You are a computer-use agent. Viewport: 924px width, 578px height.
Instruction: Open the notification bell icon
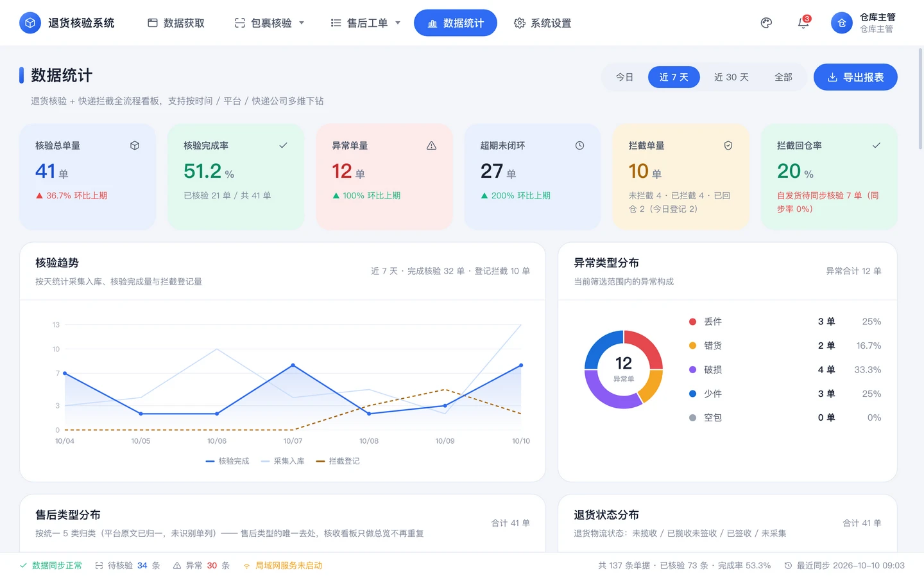click(x=803, y=23)
